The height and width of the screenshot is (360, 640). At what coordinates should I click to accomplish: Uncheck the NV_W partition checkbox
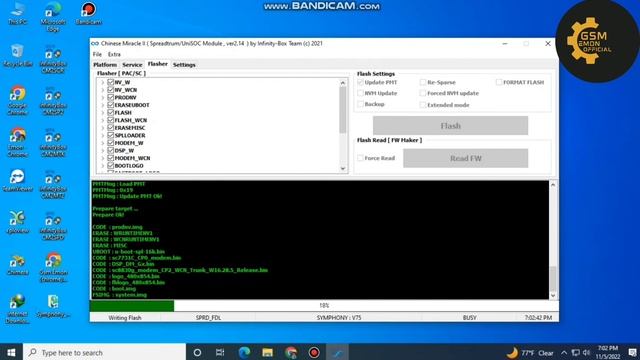pyautogui.click(x=110, y=82)
